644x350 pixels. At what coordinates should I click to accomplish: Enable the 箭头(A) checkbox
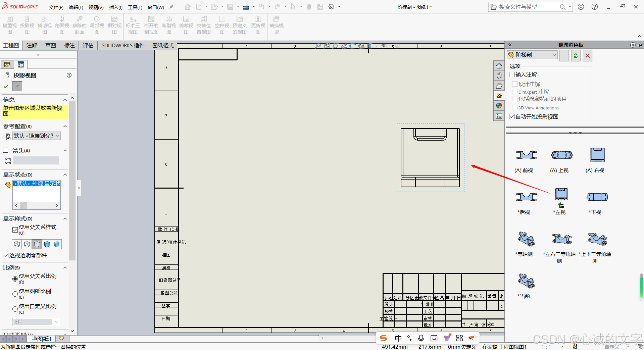click(6, 150)
